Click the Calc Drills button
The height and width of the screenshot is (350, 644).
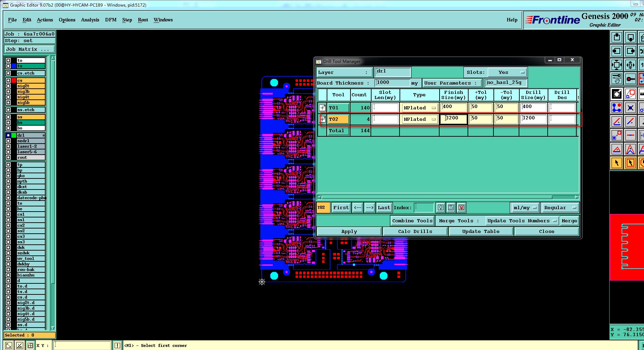pyautogui.click(x=415, y=231)
